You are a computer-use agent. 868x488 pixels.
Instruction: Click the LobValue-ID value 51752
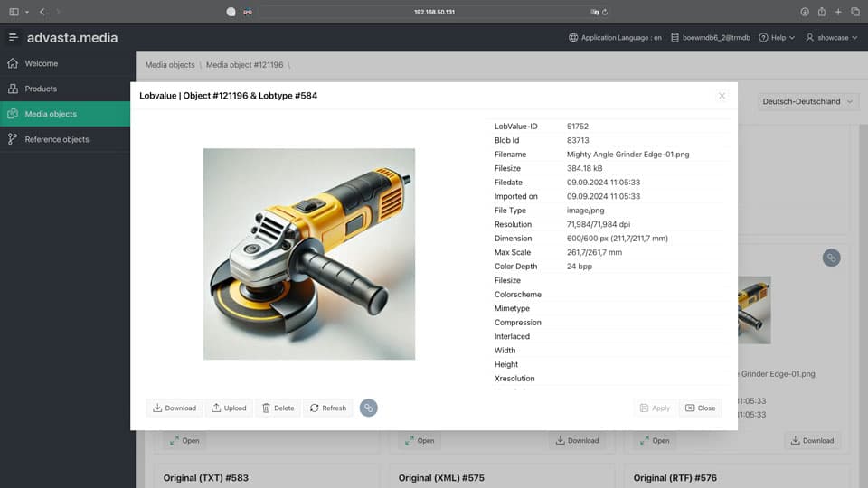click(x=578, y=127)
